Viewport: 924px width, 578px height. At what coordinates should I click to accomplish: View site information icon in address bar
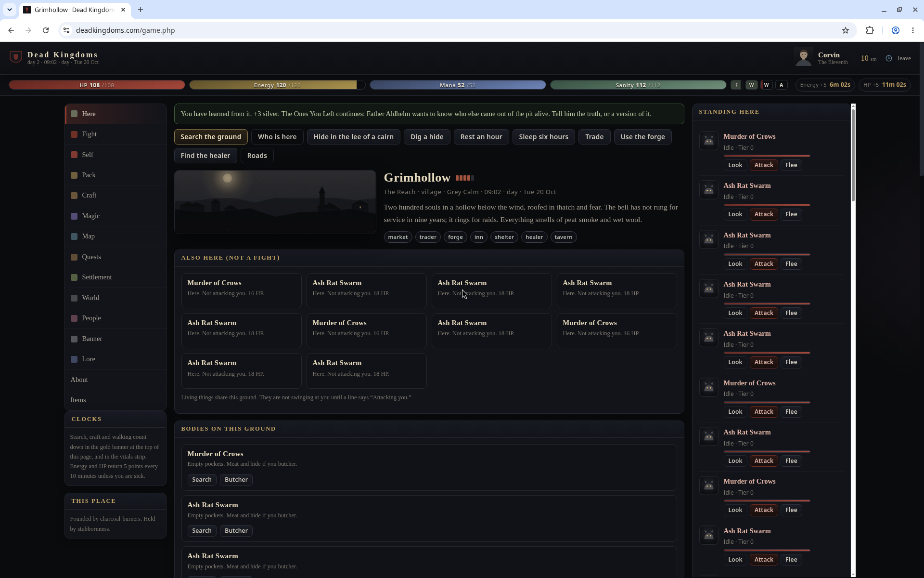pyautogui.click(x=67, y=30)
